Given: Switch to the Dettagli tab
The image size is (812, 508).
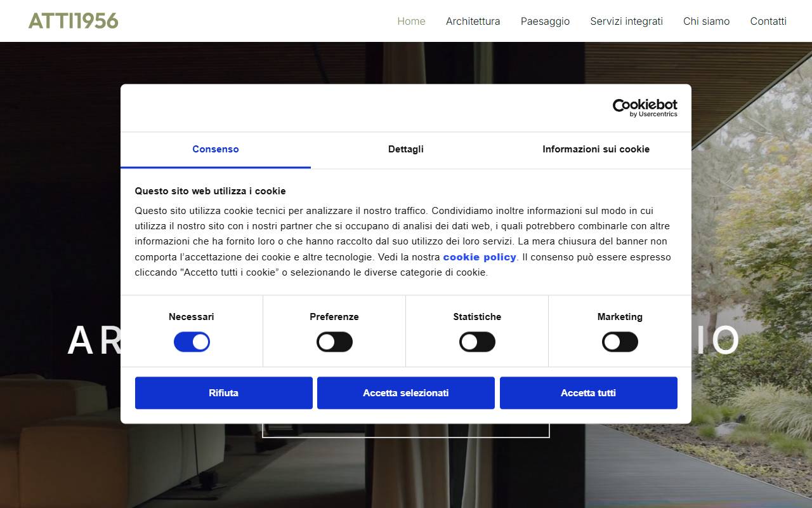Looking at the screenshot, I should click(406, 150).
